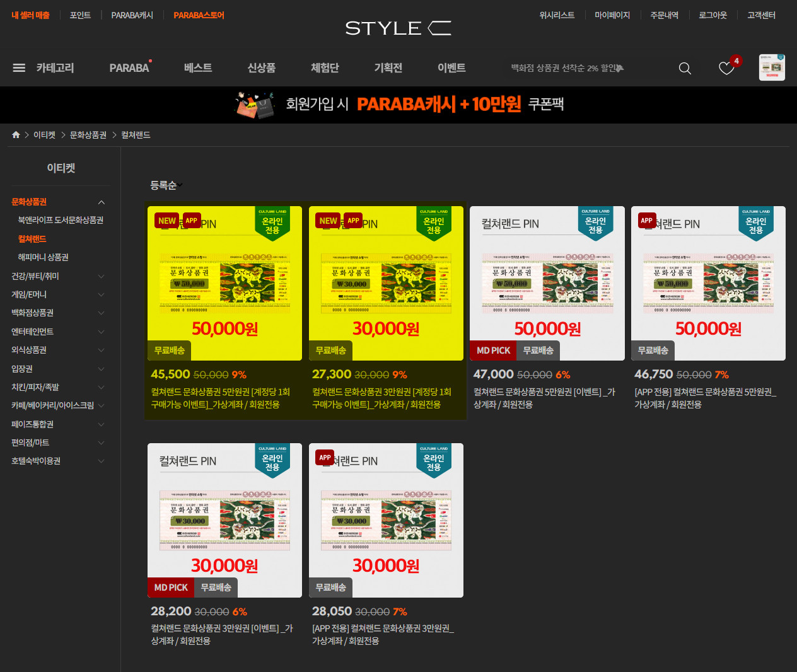Click the 3만원권 [이벤트] product title
Image resolution: width=797 pixels, height=672 pixels.
pos(222,634)
